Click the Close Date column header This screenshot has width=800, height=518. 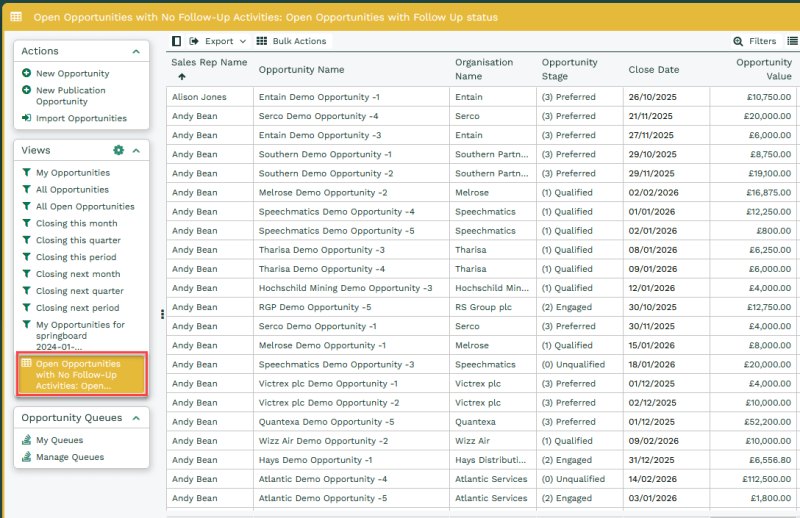tap(653, 70)
